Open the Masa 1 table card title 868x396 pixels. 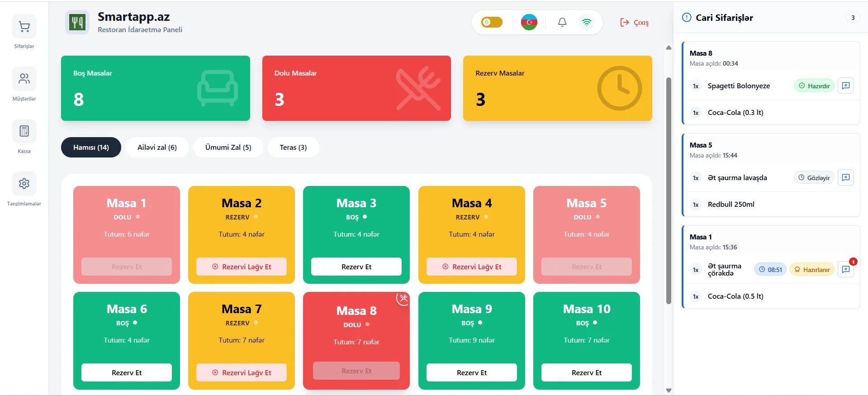(x=127, y=203)
